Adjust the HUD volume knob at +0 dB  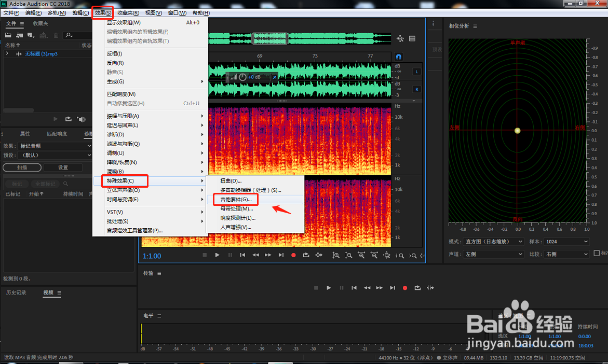pyautogui.click(x=243, y=77)
